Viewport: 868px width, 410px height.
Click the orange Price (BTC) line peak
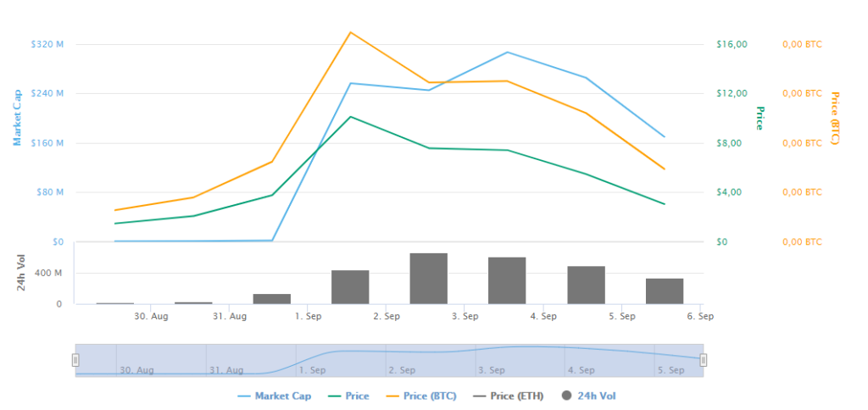point(350,32)
